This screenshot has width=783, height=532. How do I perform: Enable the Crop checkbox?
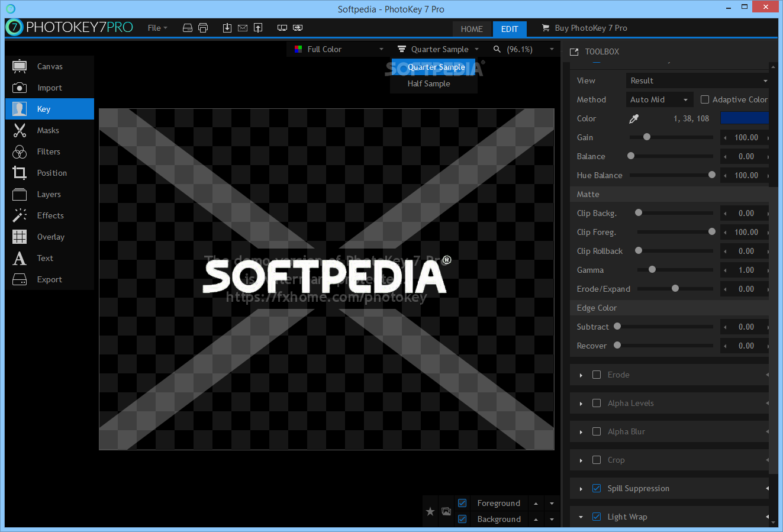(597, 460)
